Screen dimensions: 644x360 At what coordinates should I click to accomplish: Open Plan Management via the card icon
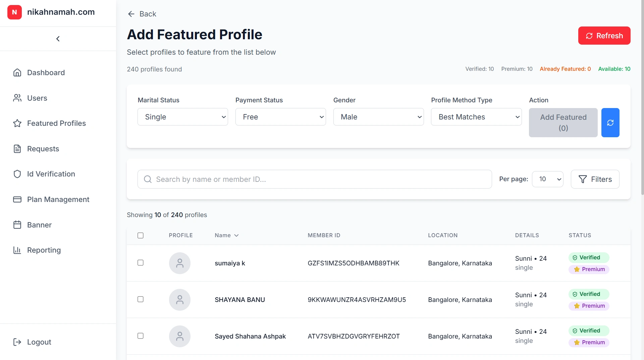point(17,199)
